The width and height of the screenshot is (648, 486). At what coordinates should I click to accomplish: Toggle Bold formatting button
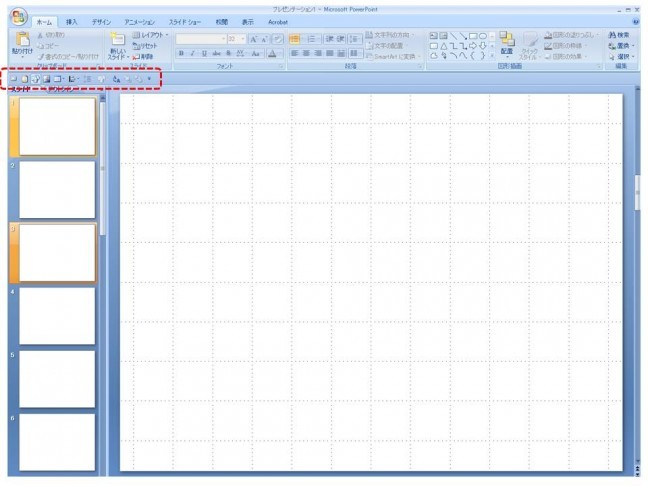[x=181, y=53]
